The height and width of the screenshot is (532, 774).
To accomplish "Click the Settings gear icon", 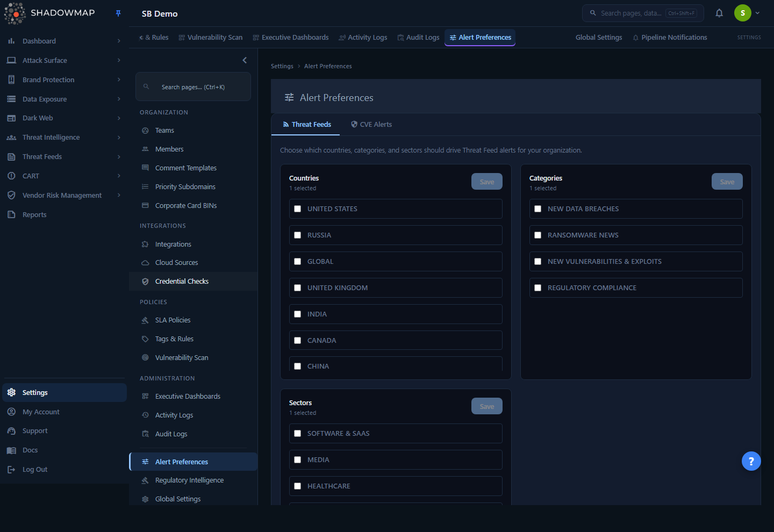I will point(11,392).
